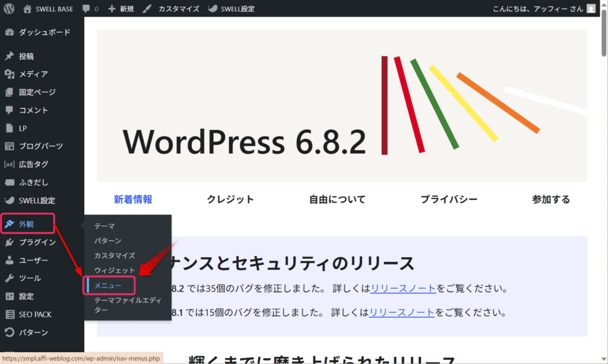Click the コメント bubble icon in sidebar
This screenshot has width=608, height=364.
coord(9,110)
